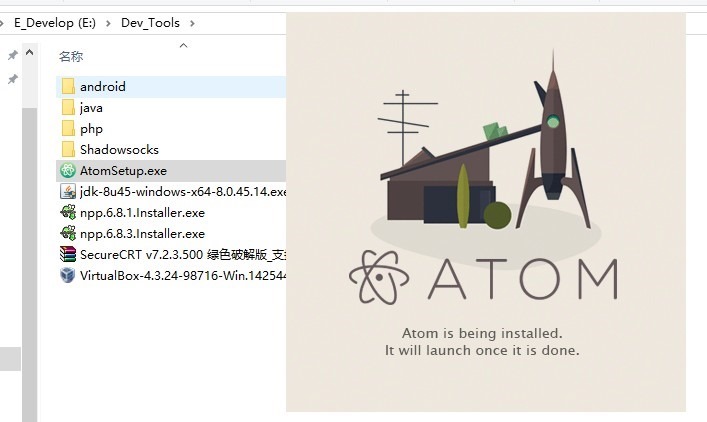
Task: Click the topmost pin icon in navigation pane
Action: [x=12, y=55]
